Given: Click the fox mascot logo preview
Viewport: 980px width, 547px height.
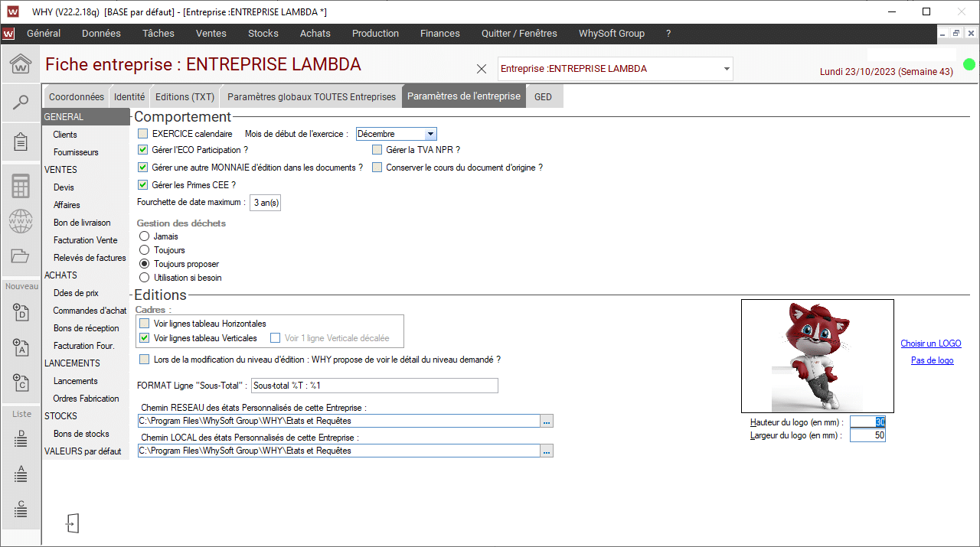Looking at the screenshot, I should point(817,356).
